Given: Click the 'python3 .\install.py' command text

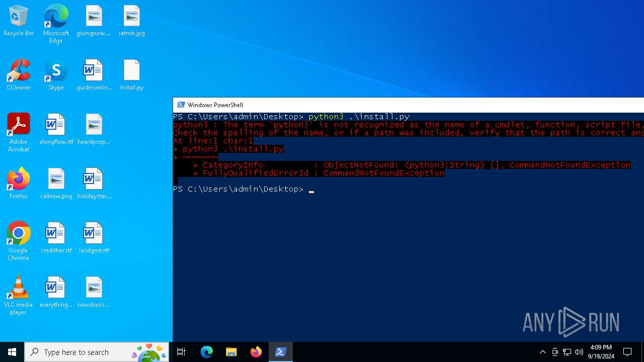Looking at the screenshot, I should 359,117.
